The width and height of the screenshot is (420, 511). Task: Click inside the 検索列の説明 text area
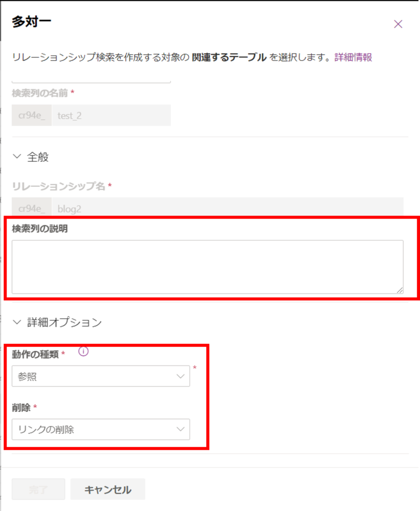click(x=207, y=266)
